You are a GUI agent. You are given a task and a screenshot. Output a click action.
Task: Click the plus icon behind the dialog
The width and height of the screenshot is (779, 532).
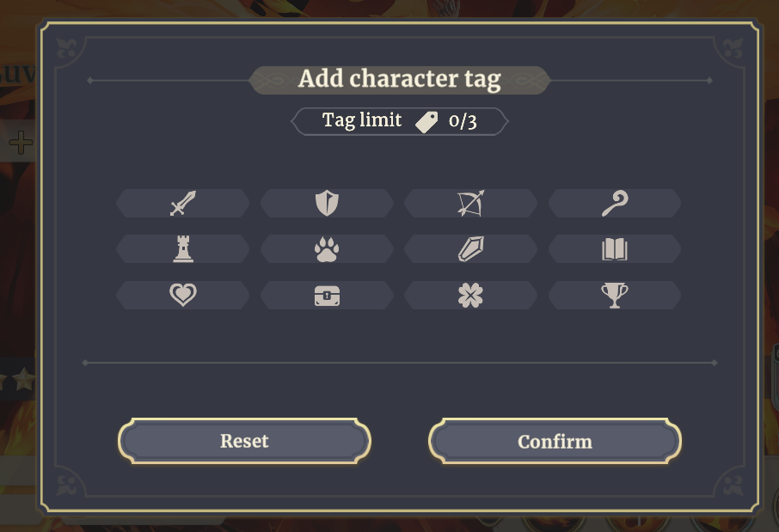point(21,143)
